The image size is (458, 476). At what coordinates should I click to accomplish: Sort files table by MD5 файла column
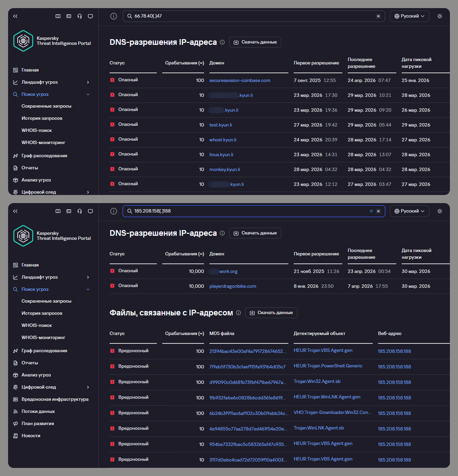click(x=222, y=334)
